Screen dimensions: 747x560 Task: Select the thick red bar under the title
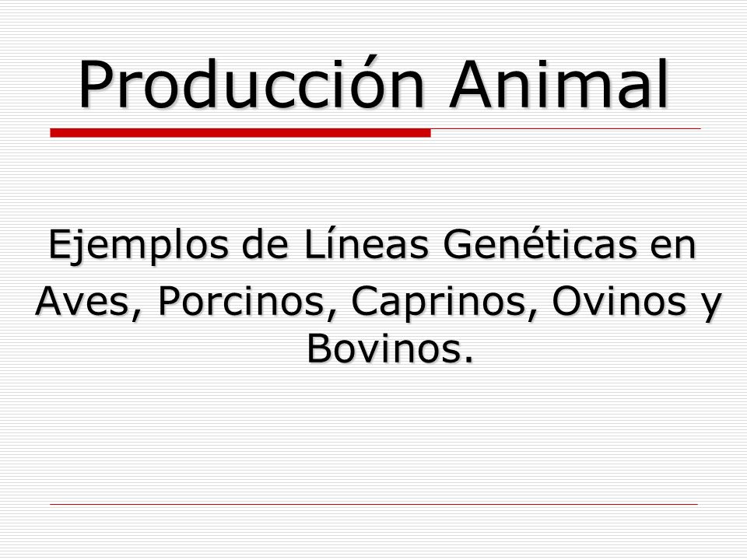240,133
